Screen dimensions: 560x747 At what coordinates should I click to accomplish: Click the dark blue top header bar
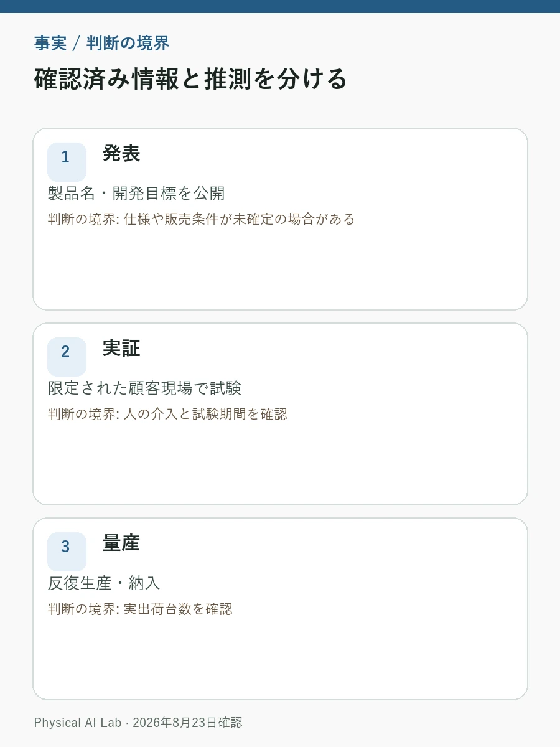point(280,6)
